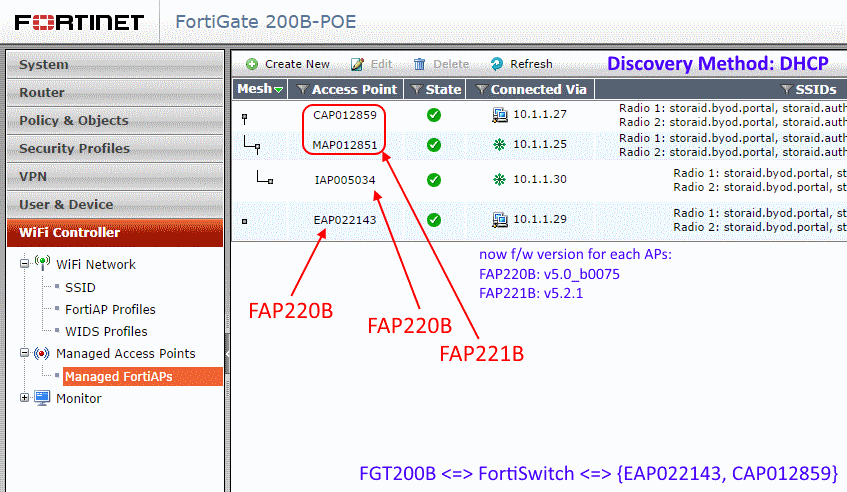Click the Create New button label
The width and height of the screenshot is (847, 492).
tap(297, 64)
